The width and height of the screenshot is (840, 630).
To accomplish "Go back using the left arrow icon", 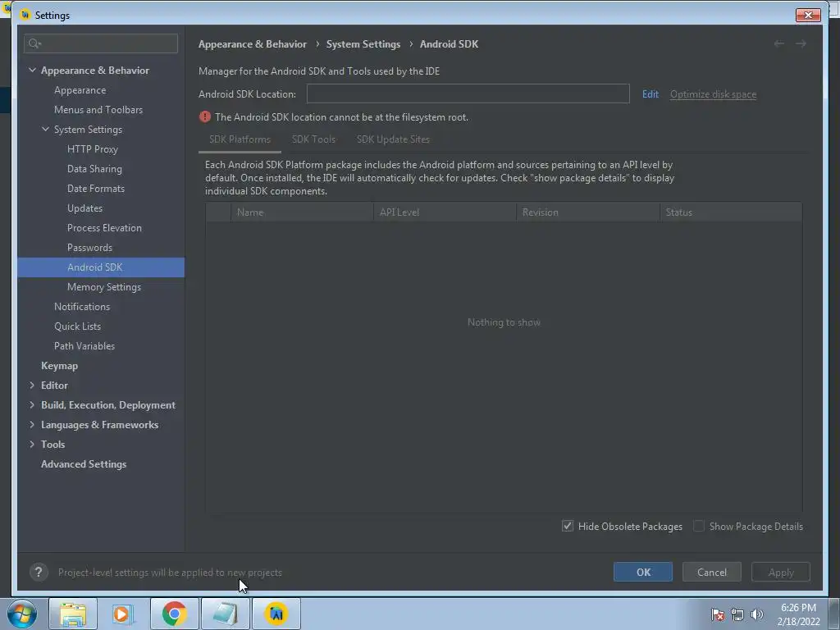I will [779, 44].
